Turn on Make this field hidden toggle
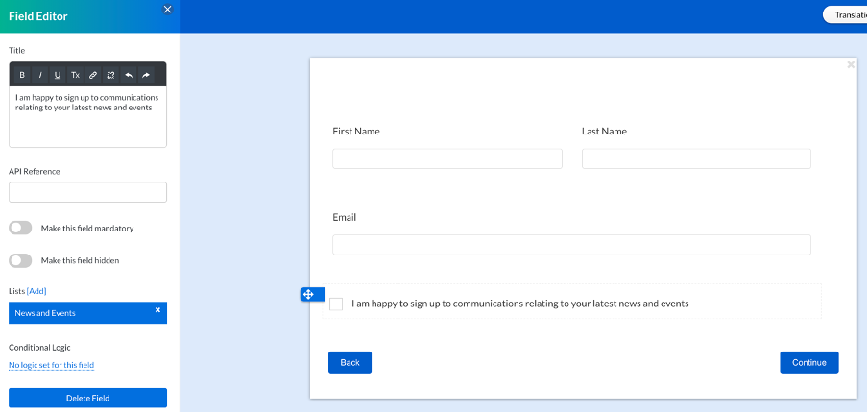The image size is (868, 413). click(21, 260)
